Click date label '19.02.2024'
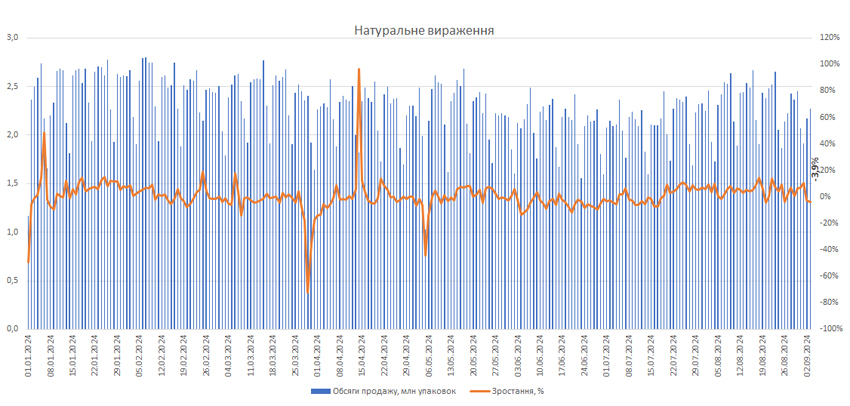This screenshot has height=406, width=850. (x=184, y=355)
